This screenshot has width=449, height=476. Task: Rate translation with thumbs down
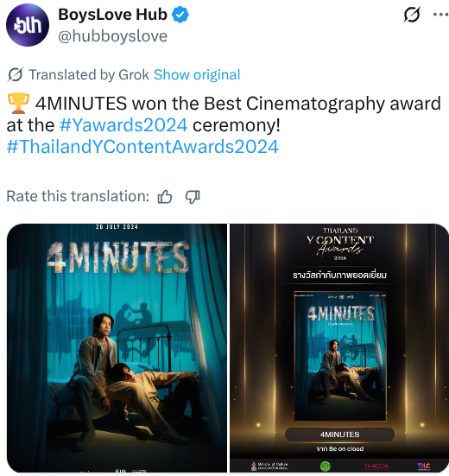pyautogui.click(x=193, y=197)
